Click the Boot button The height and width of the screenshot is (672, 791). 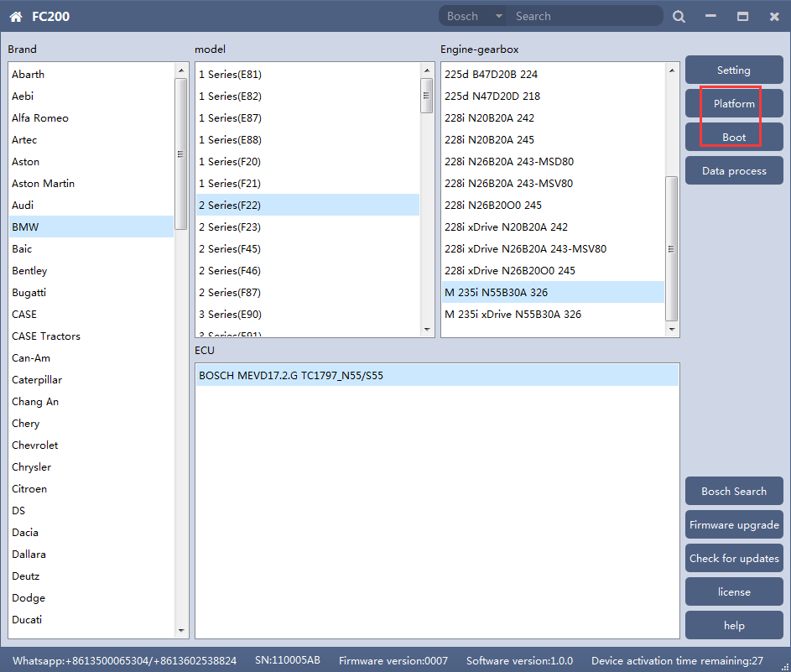pos(734,138)
